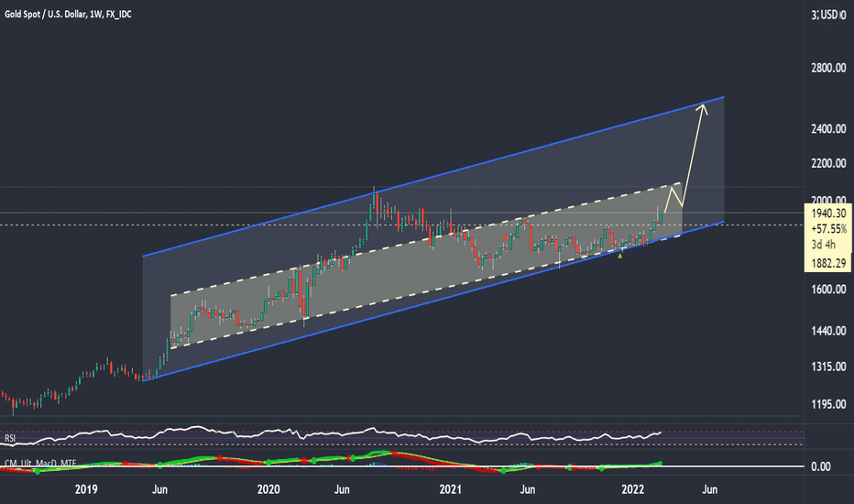Click the +57.55% change value
Screen dimensions: 854x504
coord(828,229)
